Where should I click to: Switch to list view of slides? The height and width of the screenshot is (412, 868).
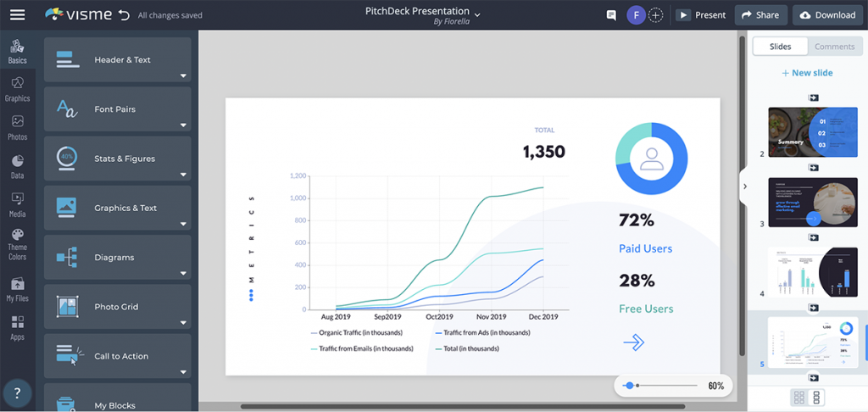click(x=817, y=398)
